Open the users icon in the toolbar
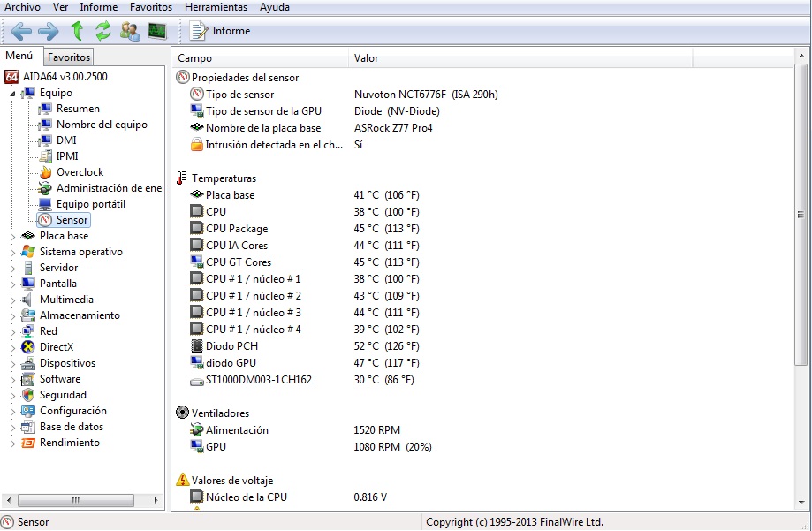Viewport: 812px width, 531px height. point(130,31)
